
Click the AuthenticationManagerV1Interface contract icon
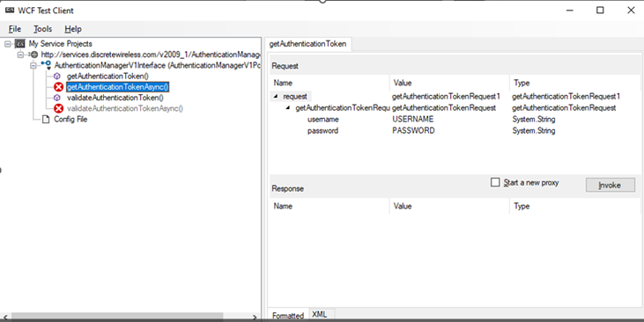[x=46, y=65]
